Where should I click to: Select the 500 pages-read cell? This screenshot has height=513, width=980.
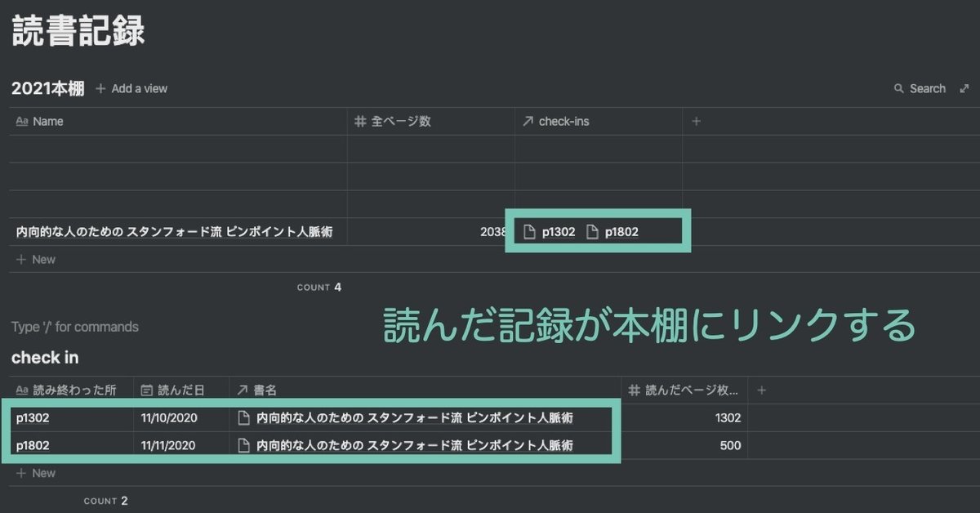point(684,445)
